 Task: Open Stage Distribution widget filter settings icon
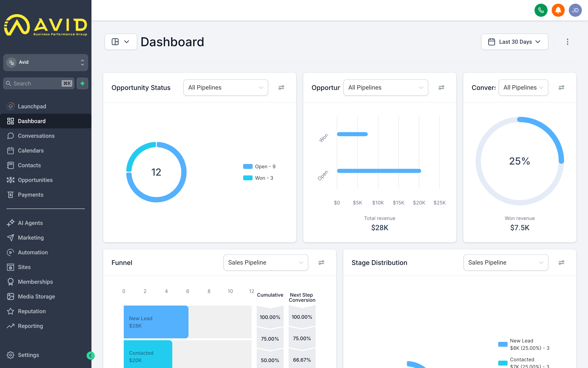pos(561,262)
